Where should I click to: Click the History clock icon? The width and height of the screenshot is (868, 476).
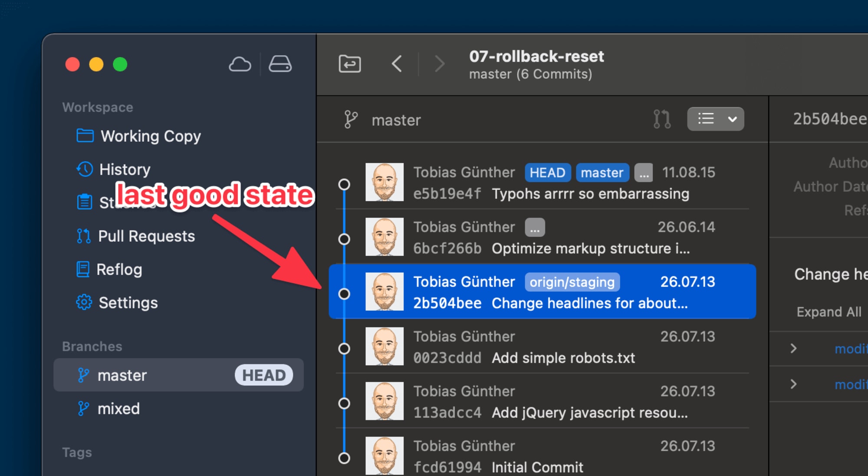tap(85, 169)
